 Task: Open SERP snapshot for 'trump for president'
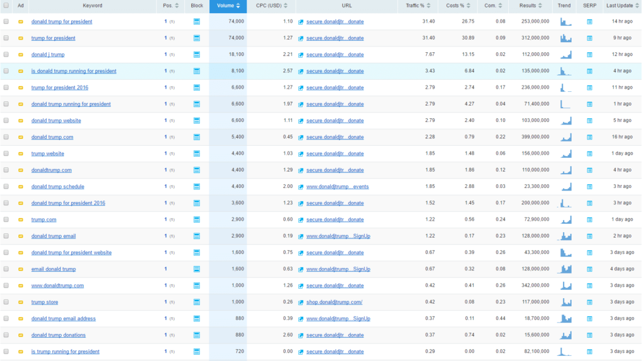(x=589, y=38)
